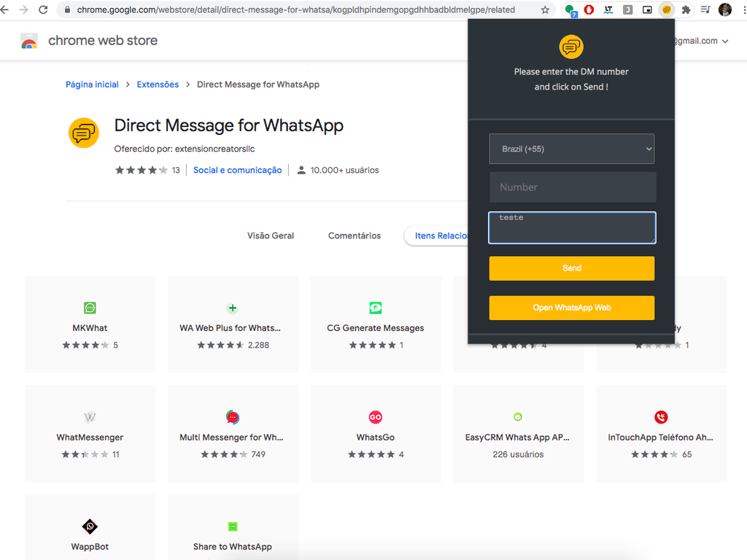747x560 pixels.
Task: Select the Itens Relacionados tab
Action: click(x=436, y=236)
